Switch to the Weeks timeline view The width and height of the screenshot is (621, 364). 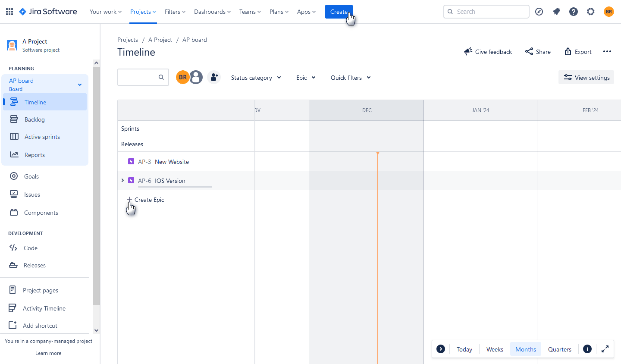point(495,349)
